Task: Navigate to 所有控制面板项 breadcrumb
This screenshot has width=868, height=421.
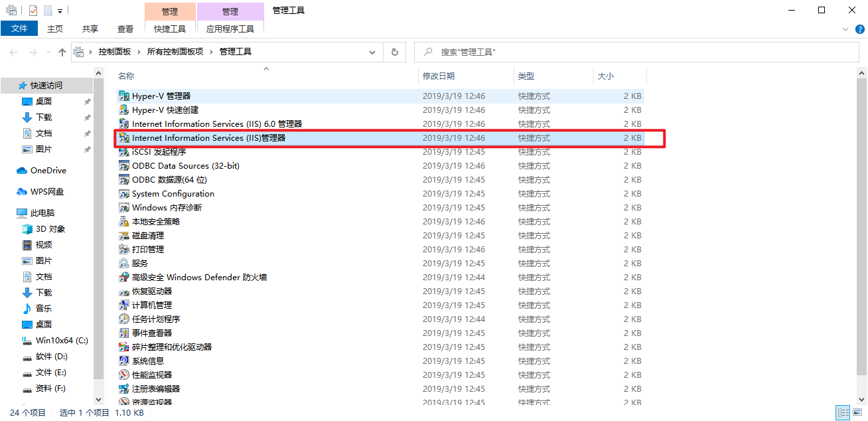Action: coord(175,52)
